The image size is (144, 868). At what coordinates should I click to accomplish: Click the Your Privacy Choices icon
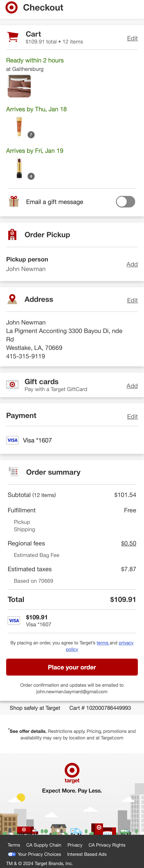tap(12, 854)
